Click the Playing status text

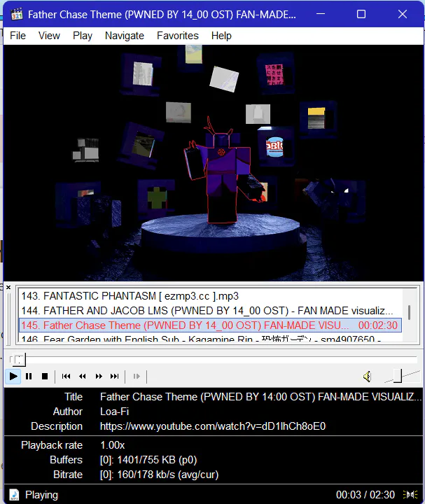pyautogui.click(x=41, y=495)
